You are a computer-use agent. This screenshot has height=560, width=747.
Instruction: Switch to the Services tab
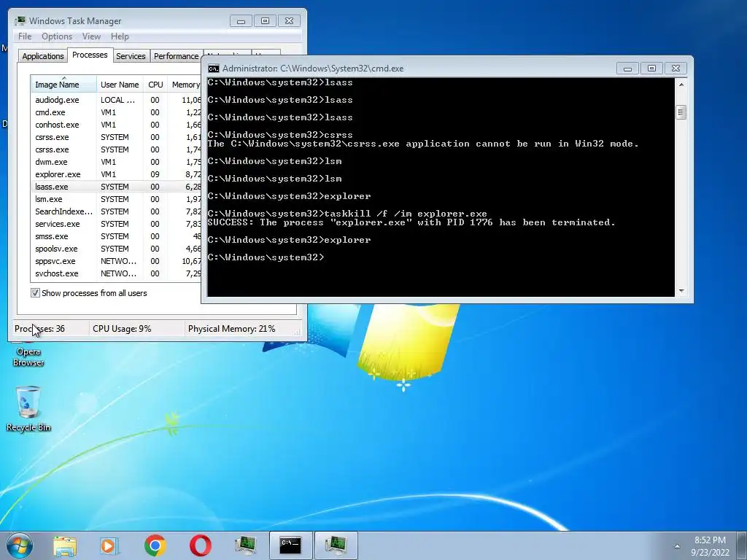(x=131, y=55)
